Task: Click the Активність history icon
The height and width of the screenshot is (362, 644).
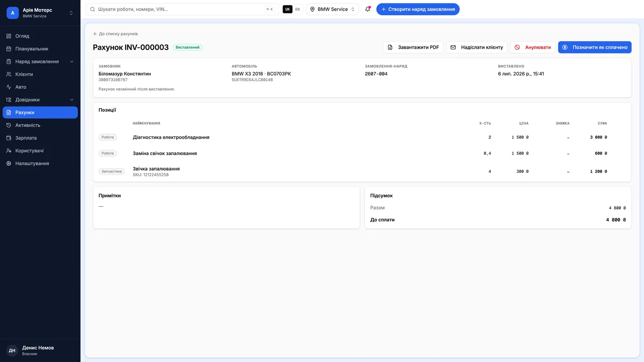Action: pyautogui.click(x=9, y=125)
